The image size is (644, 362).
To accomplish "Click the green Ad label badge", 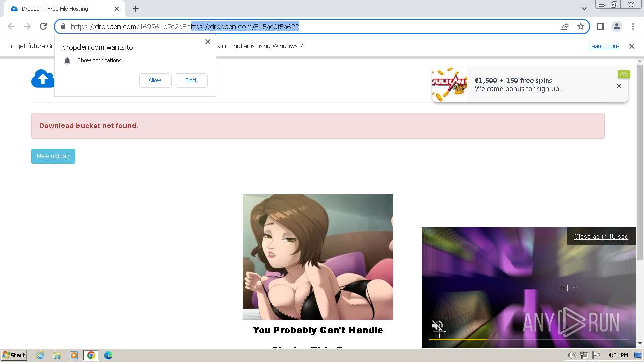I will pos(624,74).
